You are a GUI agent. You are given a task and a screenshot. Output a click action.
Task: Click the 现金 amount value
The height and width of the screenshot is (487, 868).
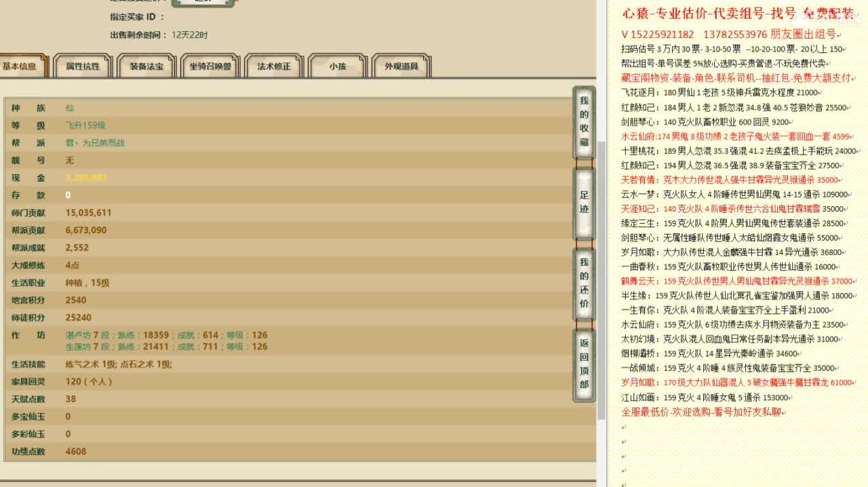[86, 178]
